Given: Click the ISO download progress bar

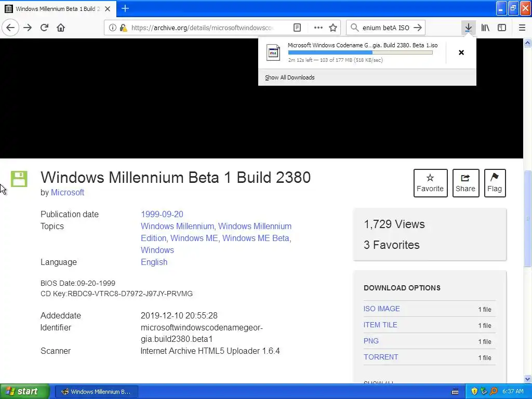Looking at the screenshot, I should [361, 52].
